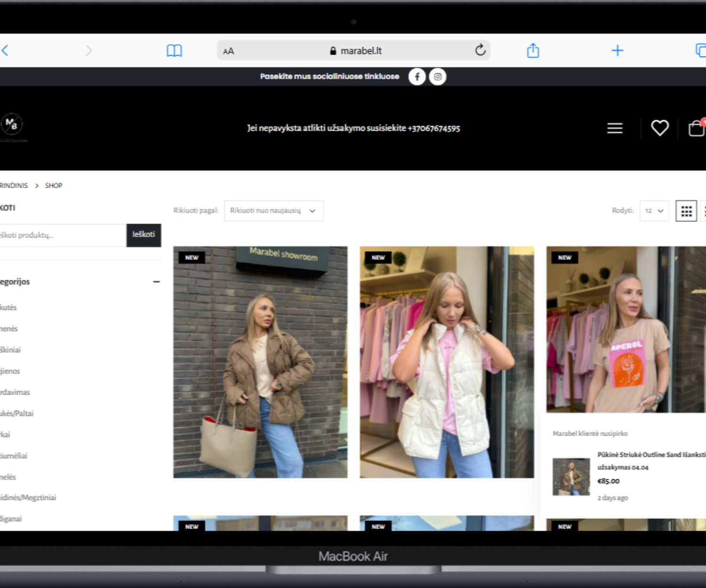
Task: Go back using Safari's back arrow
Action: pos(5,50)
